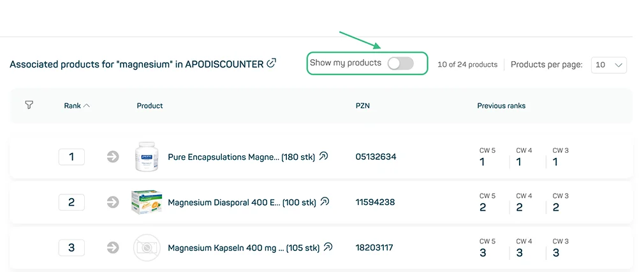
Task: Click the rank 2 number box
Action: (x=71, y=203)
